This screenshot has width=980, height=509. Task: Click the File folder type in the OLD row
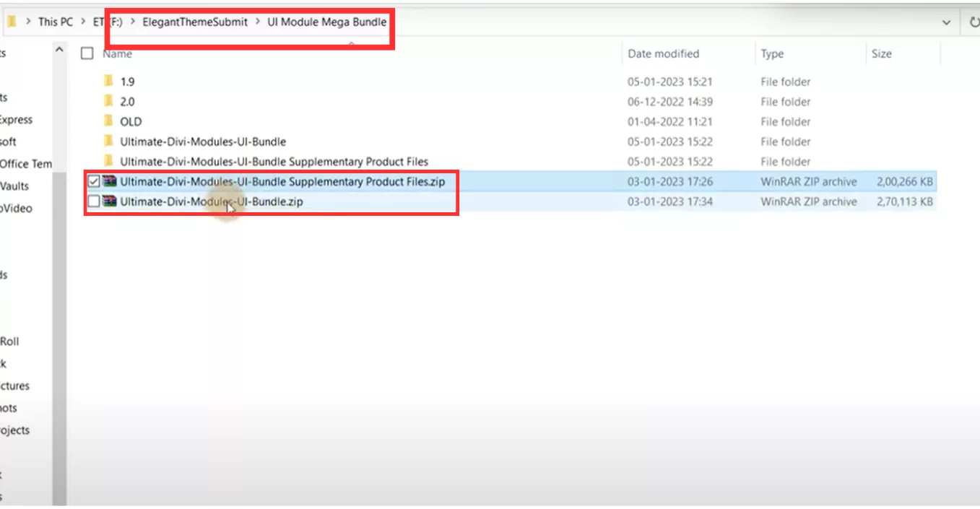pos(785,121)
